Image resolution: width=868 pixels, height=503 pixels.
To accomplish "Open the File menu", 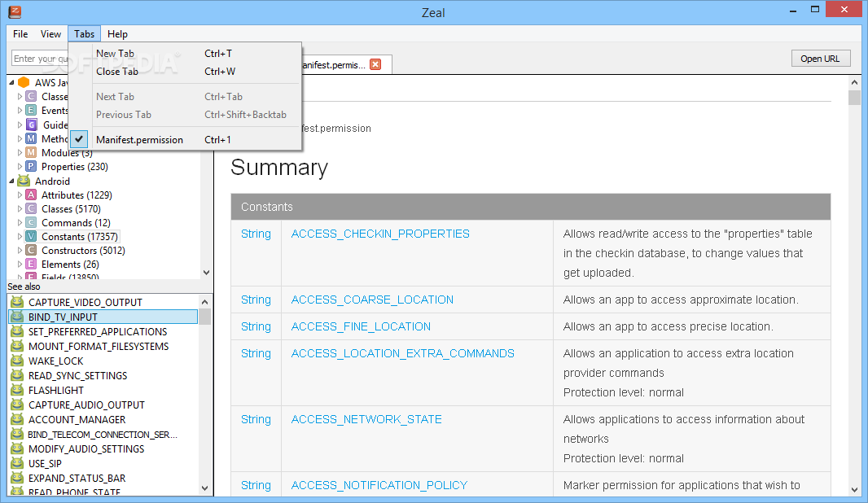I will coord(20,33).
